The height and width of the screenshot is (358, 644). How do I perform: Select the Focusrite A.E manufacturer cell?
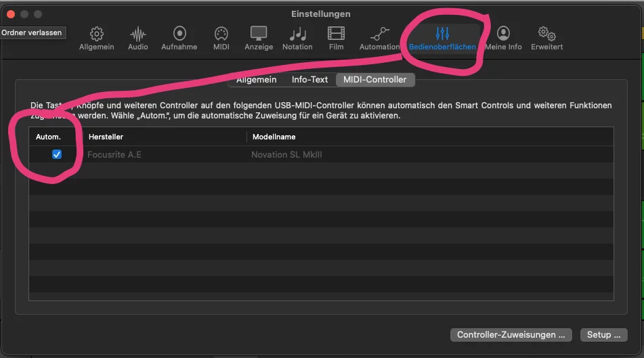point(114,155)
